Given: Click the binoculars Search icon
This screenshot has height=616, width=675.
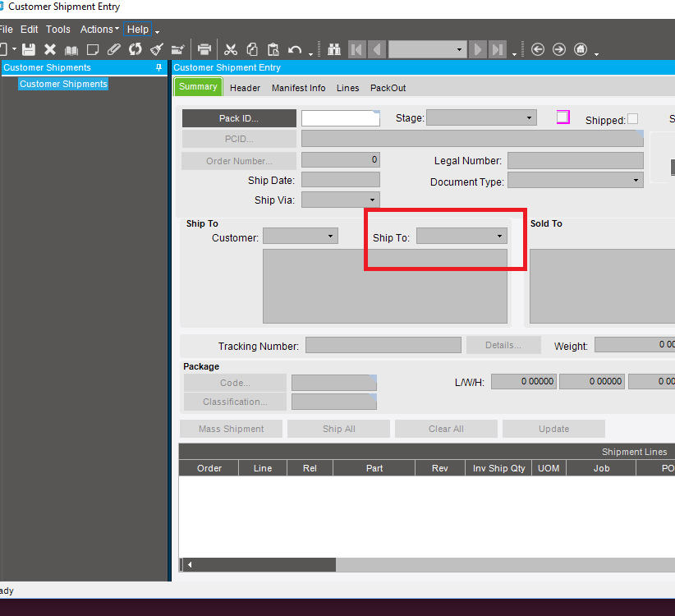Looking at the screenshot, I should [334, 49].
